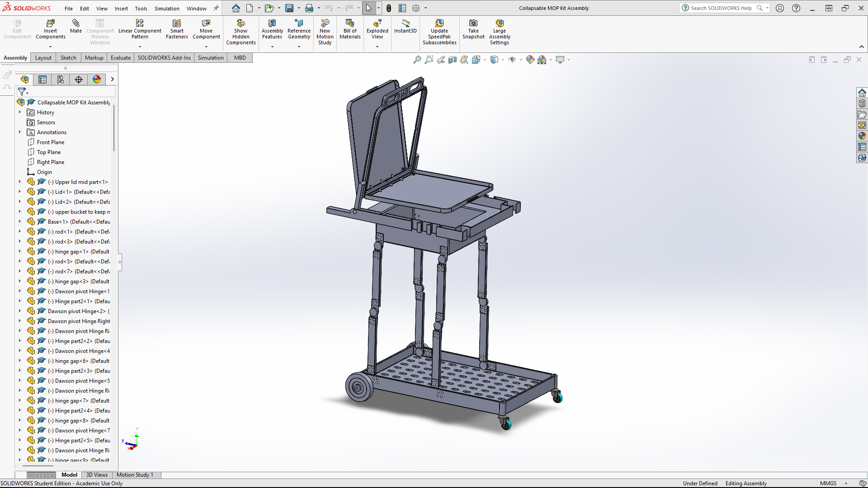This screenshot has width=868, height=488.
Task: Open the Exploded View tool
Action: coord(377,23)
